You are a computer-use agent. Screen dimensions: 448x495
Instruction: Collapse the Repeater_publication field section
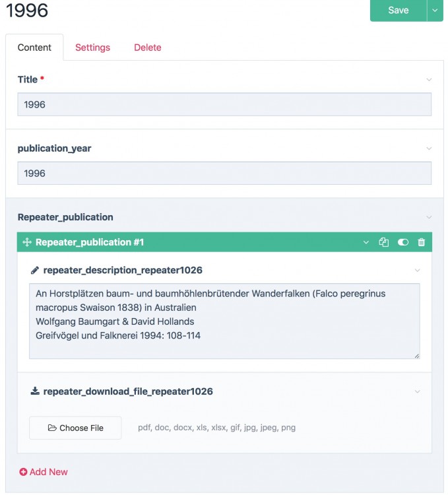tap(429, 217)
